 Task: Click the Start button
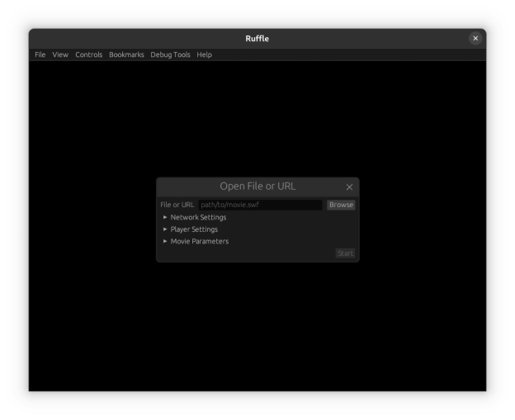pos(345,253)
